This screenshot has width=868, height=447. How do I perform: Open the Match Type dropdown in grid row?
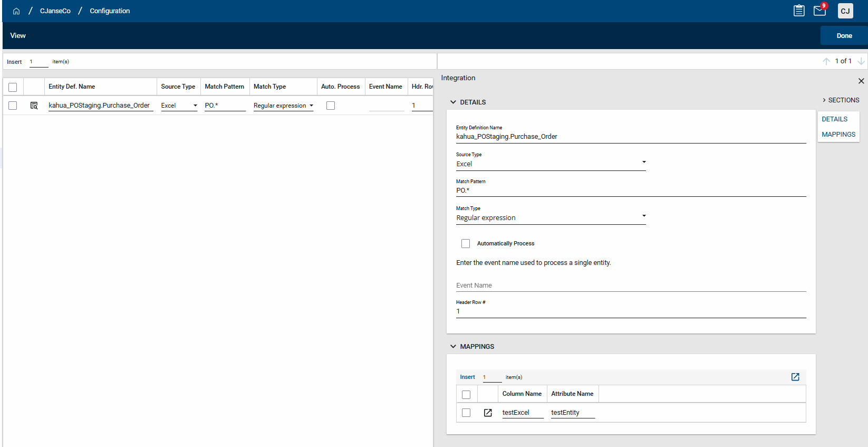pos(284,106)
